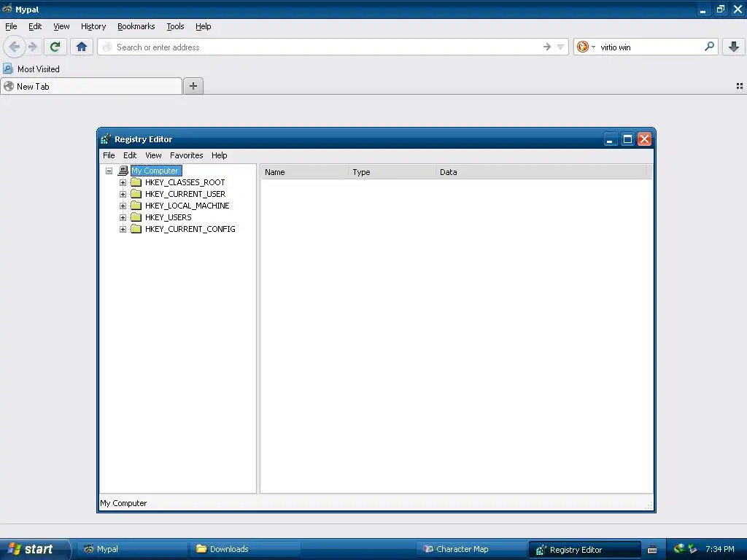Open the History menu

coord(93,26)
